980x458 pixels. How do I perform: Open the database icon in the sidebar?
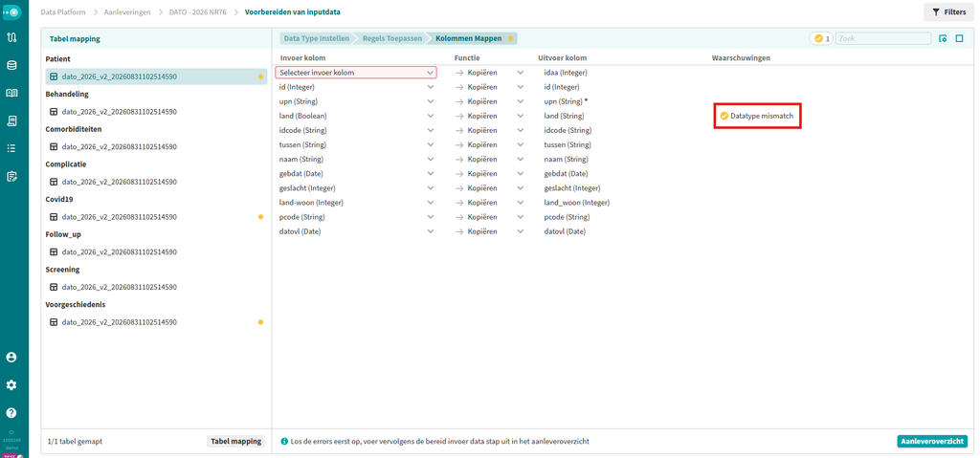[x=11, y=65]
